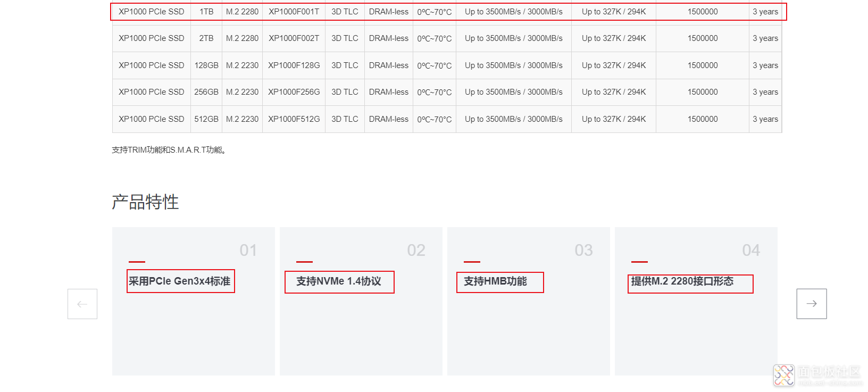
Task: Click 3 years in the XP1000F512G row
Action: pos(765,119)
